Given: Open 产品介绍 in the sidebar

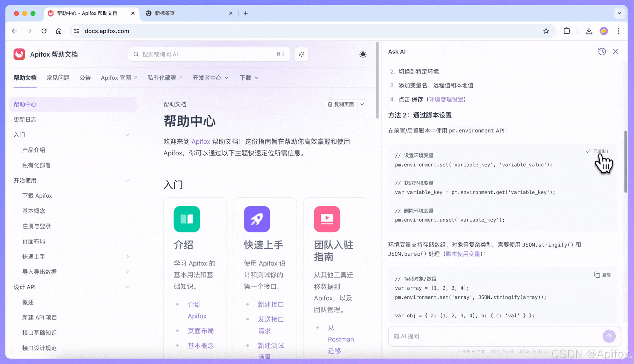Looking at the screenshot, I should [33, 150].
